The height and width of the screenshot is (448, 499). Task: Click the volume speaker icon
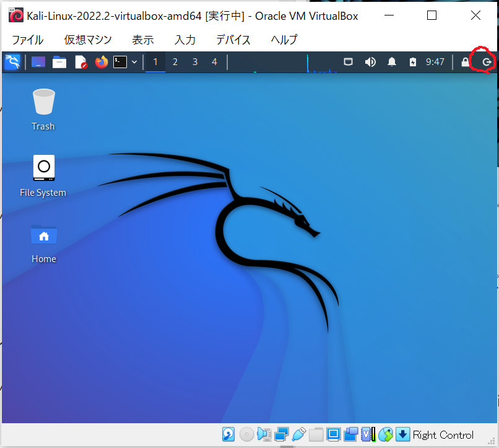click(370, 62)
